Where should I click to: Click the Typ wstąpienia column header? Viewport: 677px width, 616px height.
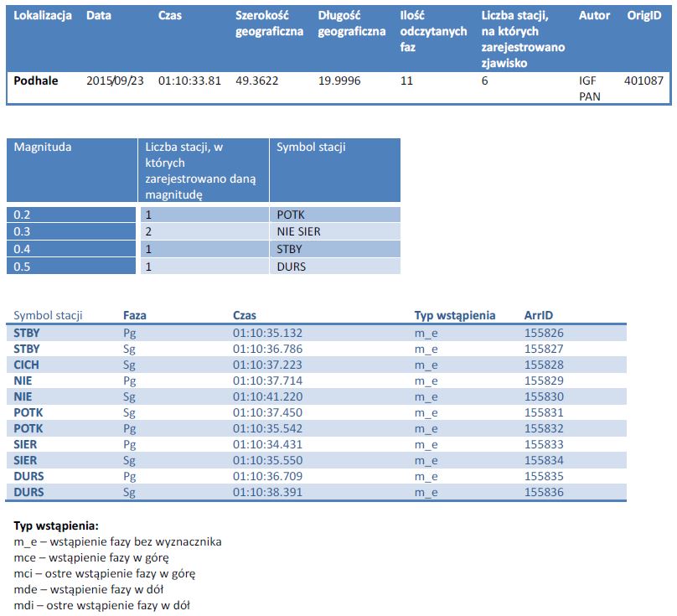pyautogui.click(x=455, y=315)
